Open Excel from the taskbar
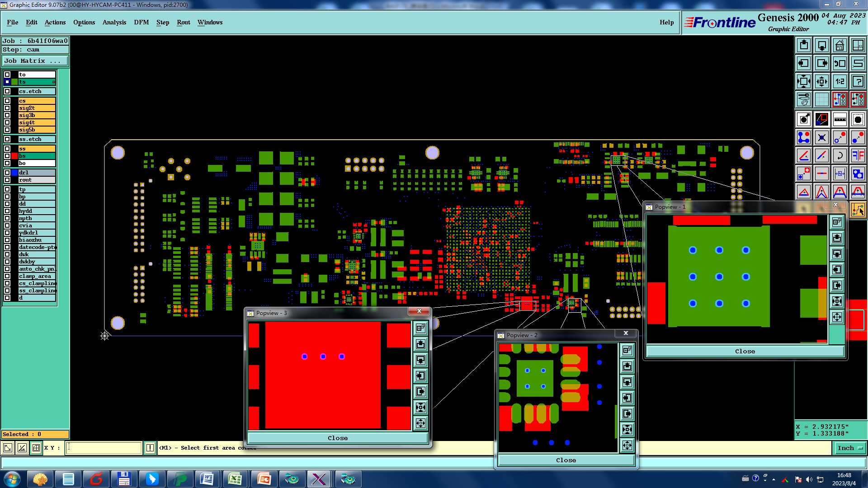This screenshot has height=488, width=868. tap(235, 479)
